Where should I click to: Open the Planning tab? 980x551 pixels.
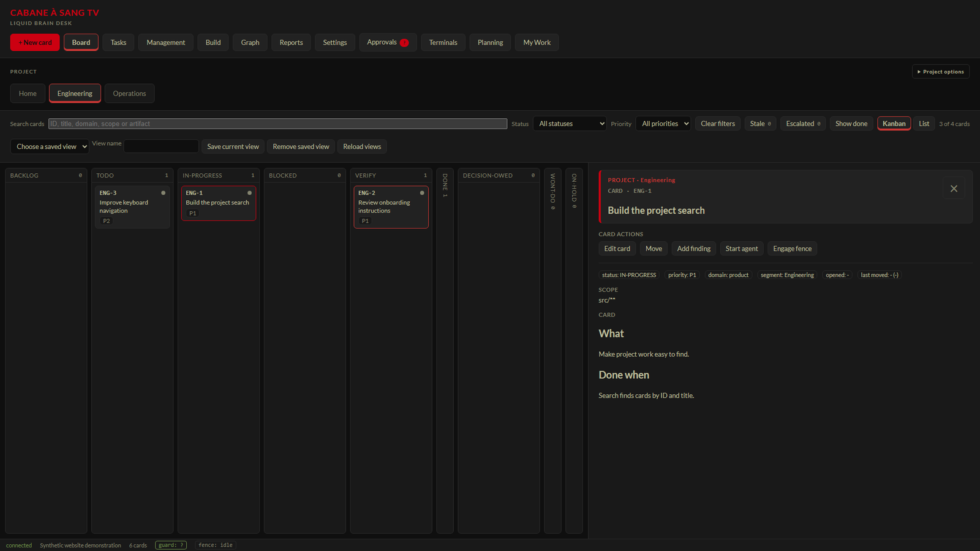490,42
